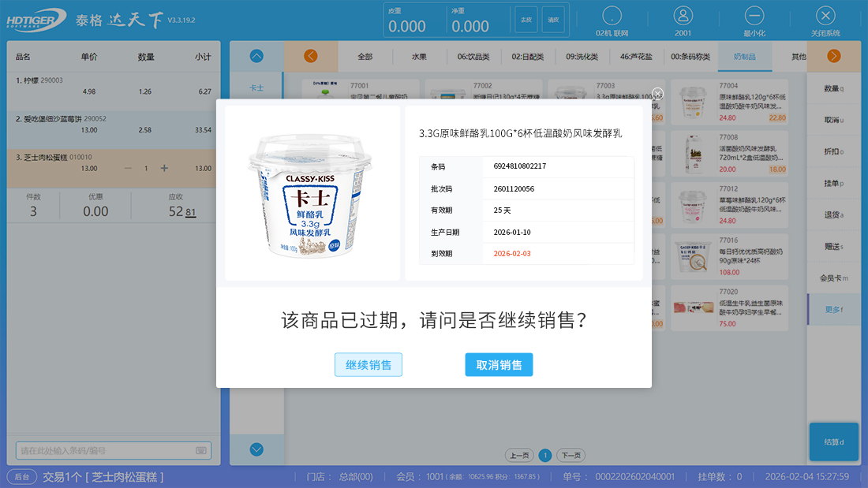Open the cashier 2001 user icon
868x488 pixels.
(683, 16)
